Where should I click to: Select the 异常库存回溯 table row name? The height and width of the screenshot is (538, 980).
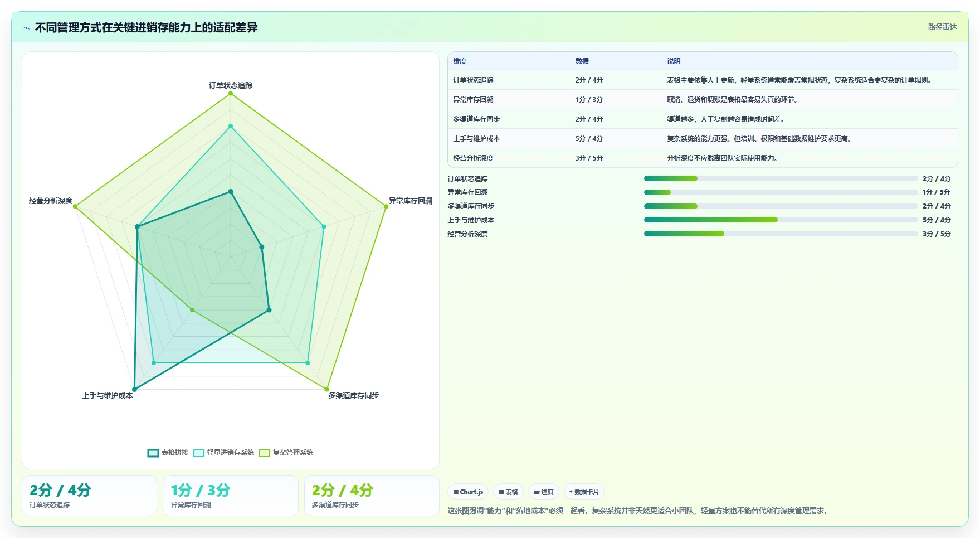pos(473,100)
